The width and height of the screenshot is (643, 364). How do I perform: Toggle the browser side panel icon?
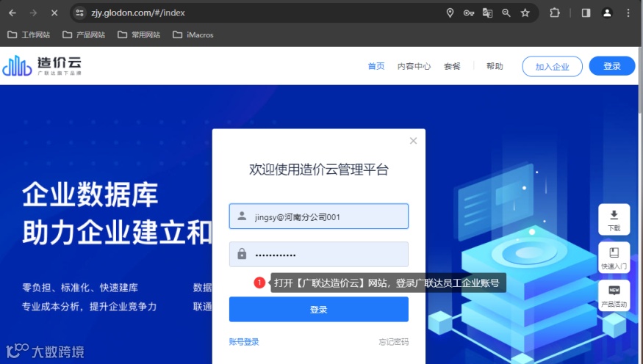[586, 13]
